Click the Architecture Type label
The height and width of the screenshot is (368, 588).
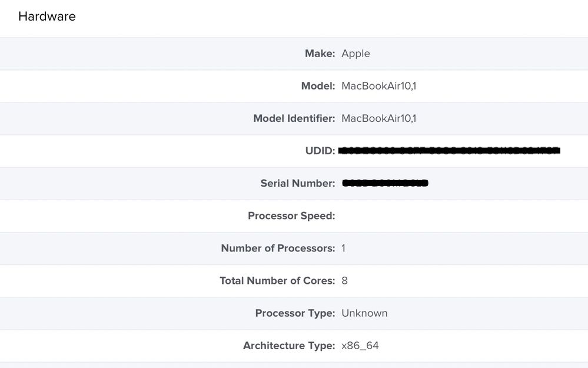[289, 346]
